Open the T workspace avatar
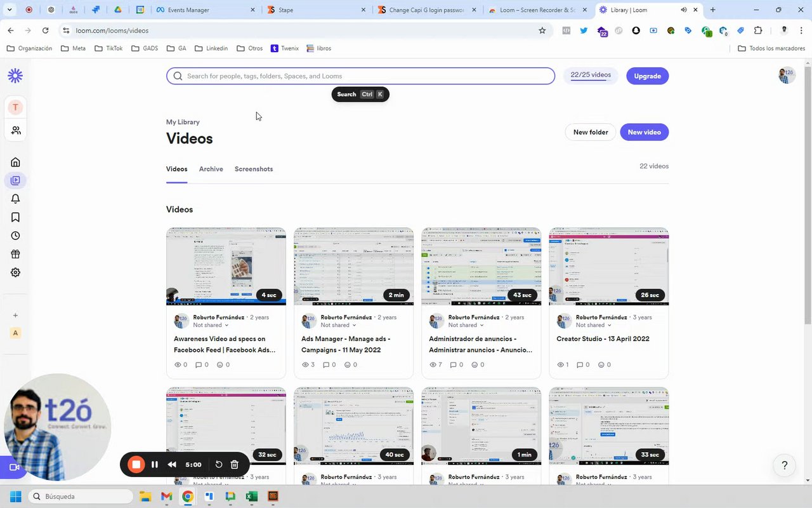 15,107
